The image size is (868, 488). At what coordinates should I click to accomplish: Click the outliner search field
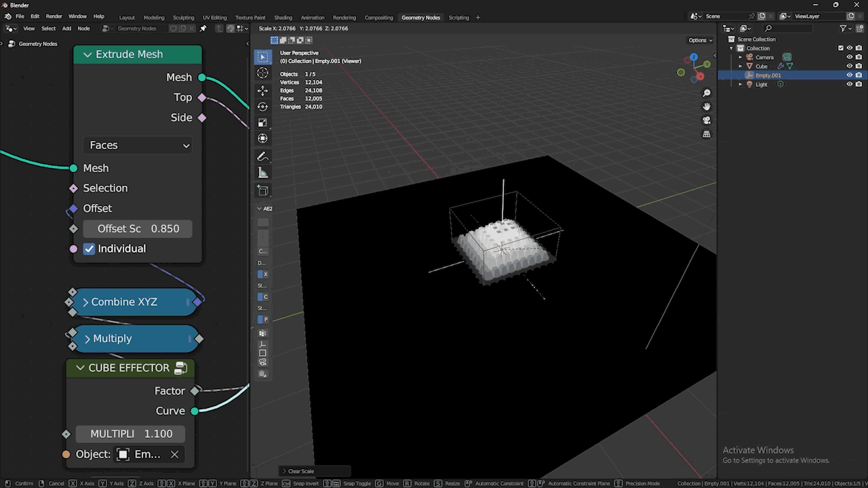tap(787, 28)
